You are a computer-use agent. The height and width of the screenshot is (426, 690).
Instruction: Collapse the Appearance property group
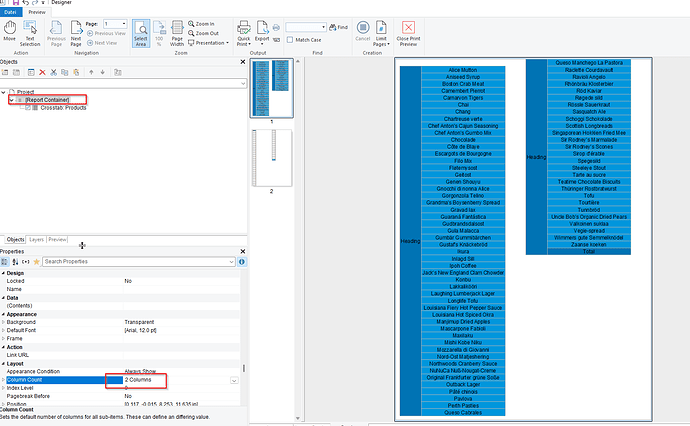point(4,315)
